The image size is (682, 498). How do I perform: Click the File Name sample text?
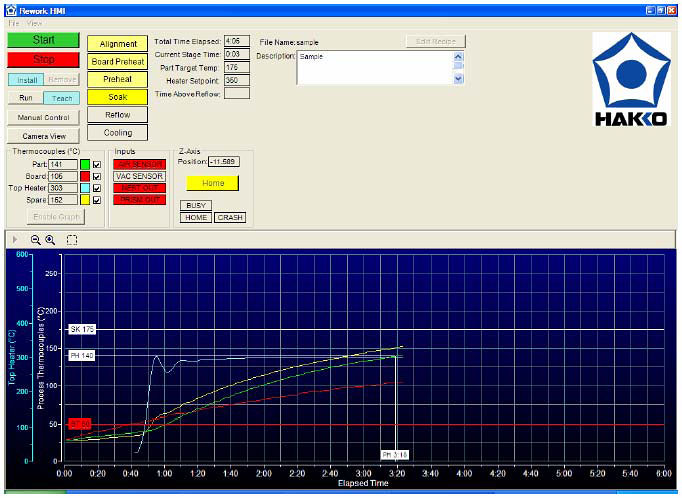pos(308,43)
